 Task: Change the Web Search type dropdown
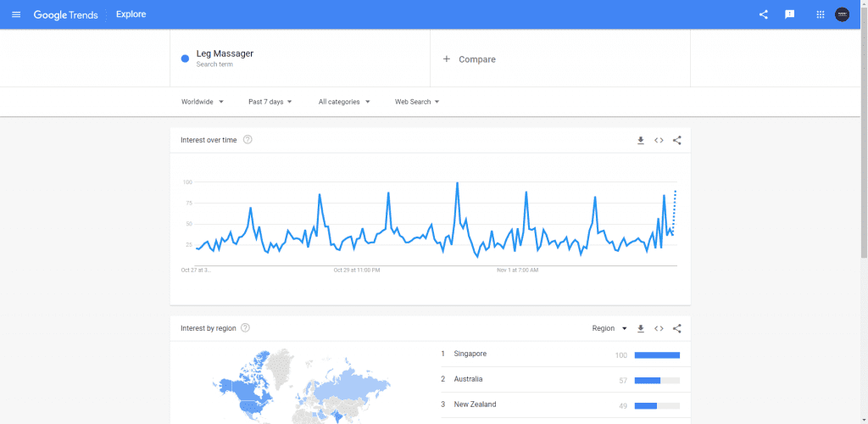pos(417,102)
